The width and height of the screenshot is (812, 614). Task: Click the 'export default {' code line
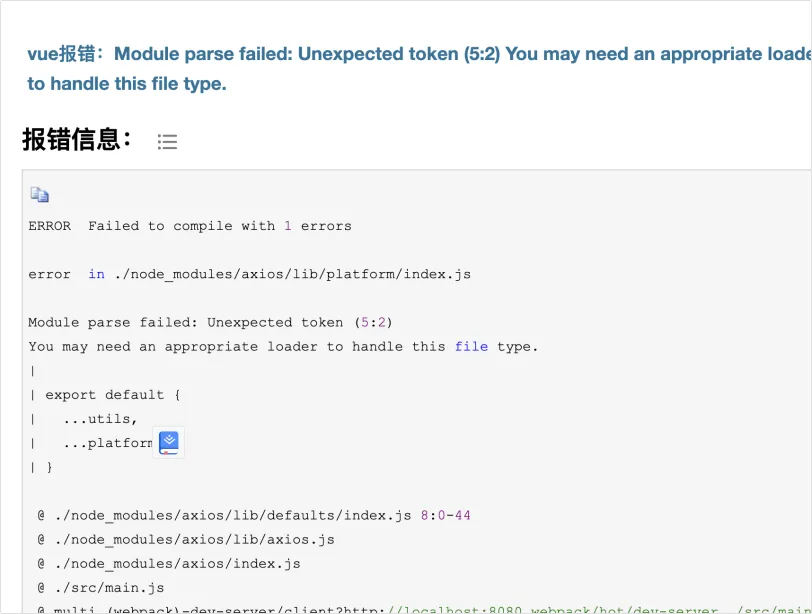pos(112,394)
